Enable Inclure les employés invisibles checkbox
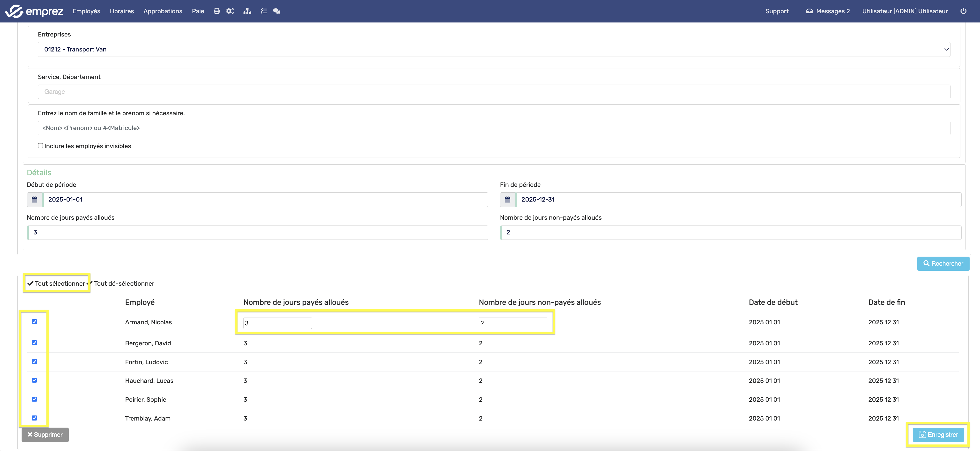 pyautogui.click(x=40, y=146)
